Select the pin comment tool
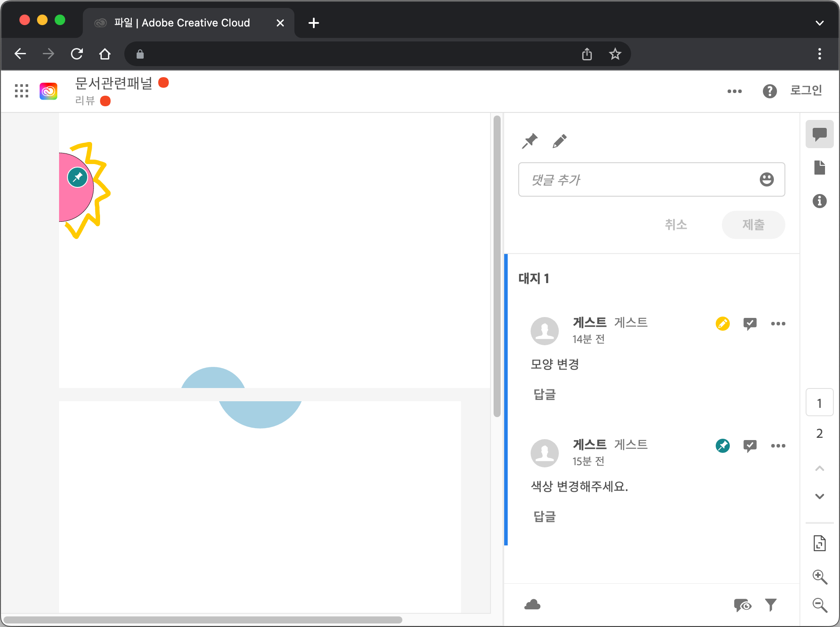Screen dimensions: 840x627 (529, 141)
